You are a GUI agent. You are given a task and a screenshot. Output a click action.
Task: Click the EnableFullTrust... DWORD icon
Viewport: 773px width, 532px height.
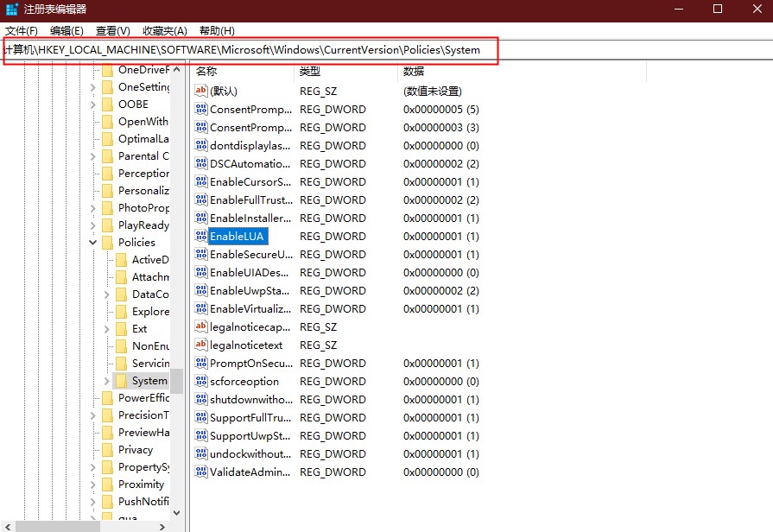tap(200, 199)
